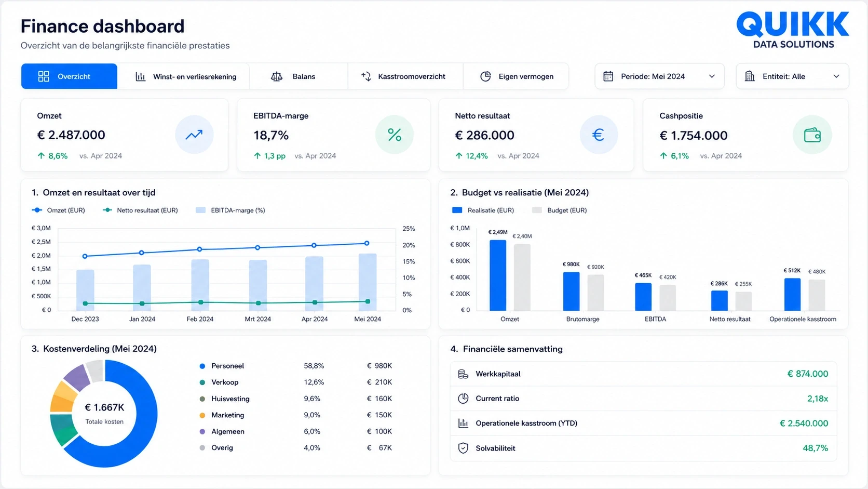The height and width of the screenshot is (489, 868).
Task: Click the trend line icon on Omzet card
Action: pyautogui.click(x=194, y=135)
